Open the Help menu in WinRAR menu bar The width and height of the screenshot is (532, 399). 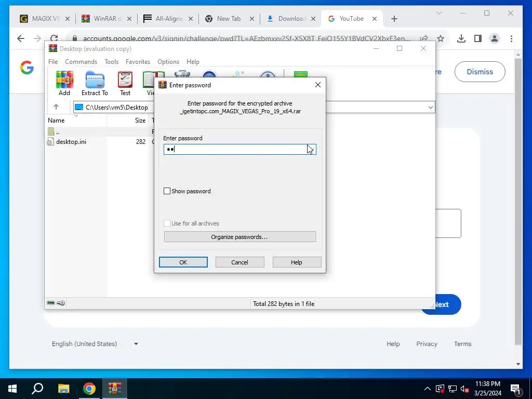click(193, 62)
